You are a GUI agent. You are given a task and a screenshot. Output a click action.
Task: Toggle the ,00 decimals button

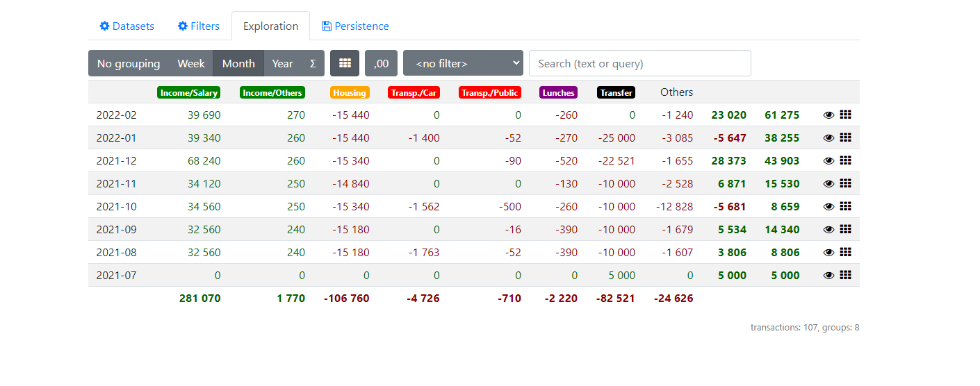tap(381, 63)
